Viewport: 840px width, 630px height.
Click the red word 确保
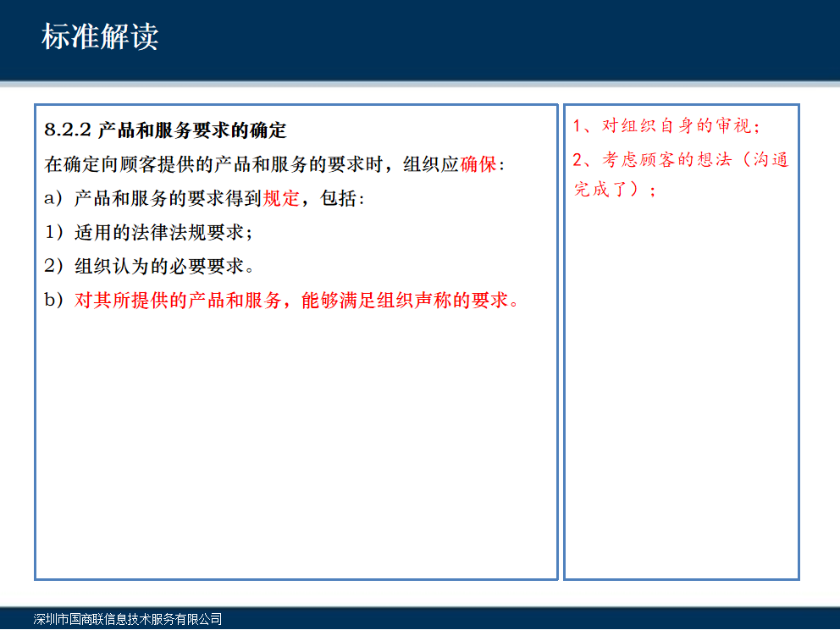(478, 164)
